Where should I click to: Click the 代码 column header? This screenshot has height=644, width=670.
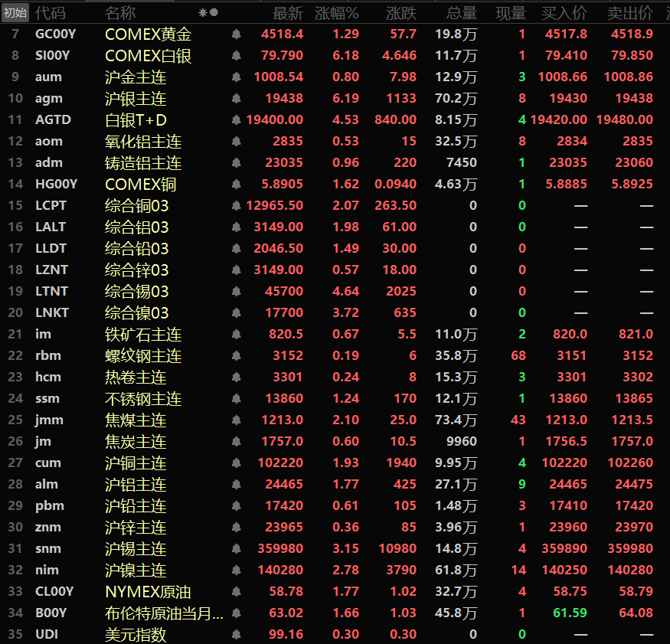tap(51, 13)
